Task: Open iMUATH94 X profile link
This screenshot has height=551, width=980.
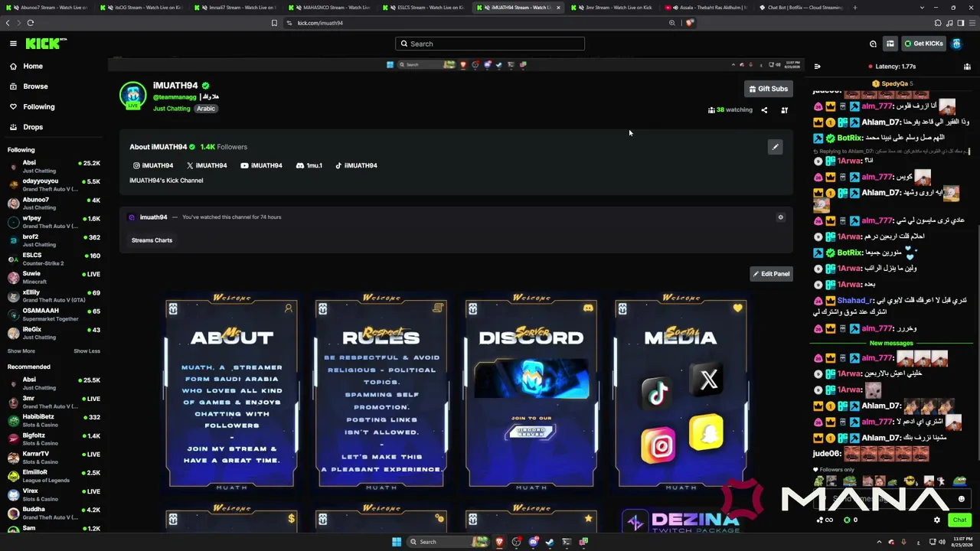Action: coord(207,165)
